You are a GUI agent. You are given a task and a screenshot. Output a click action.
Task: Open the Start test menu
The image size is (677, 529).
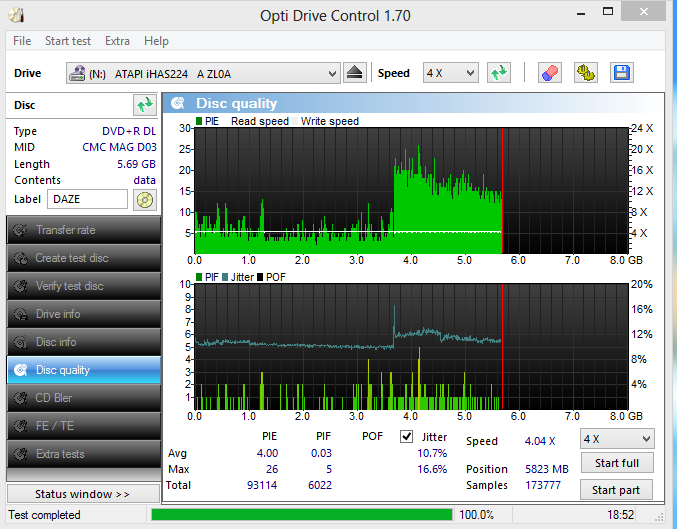pos(68,41)
